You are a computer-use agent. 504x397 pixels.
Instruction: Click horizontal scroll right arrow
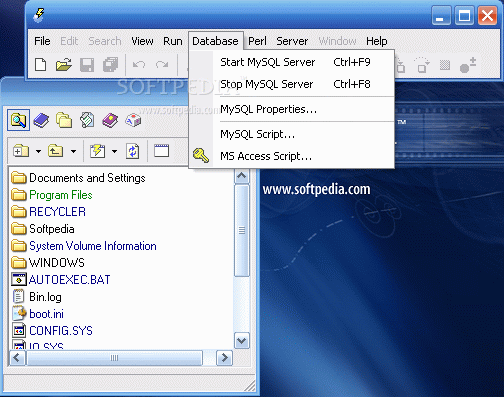click(224, 358)
